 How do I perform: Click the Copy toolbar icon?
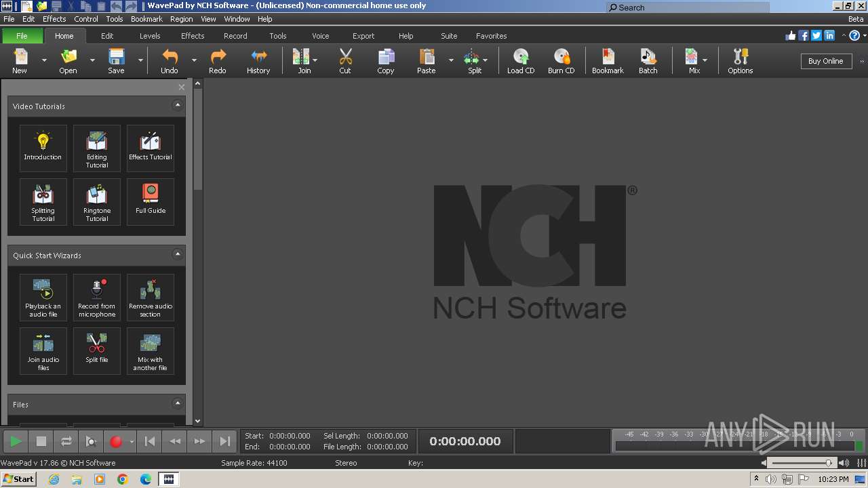[x=386, y=60]
